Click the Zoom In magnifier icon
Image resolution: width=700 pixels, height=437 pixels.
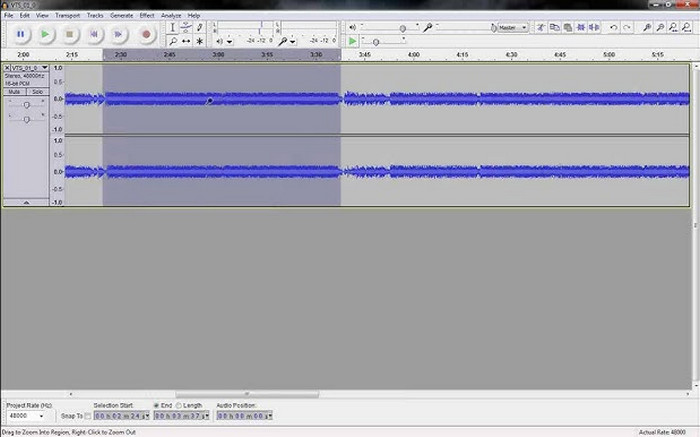point(647,28)
